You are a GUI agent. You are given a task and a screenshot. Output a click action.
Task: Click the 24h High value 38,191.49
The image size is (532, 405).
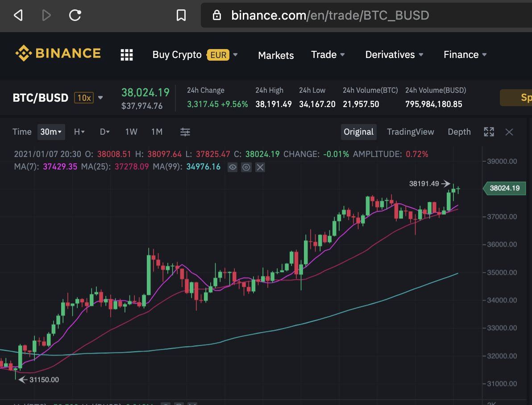coord(274,104)
